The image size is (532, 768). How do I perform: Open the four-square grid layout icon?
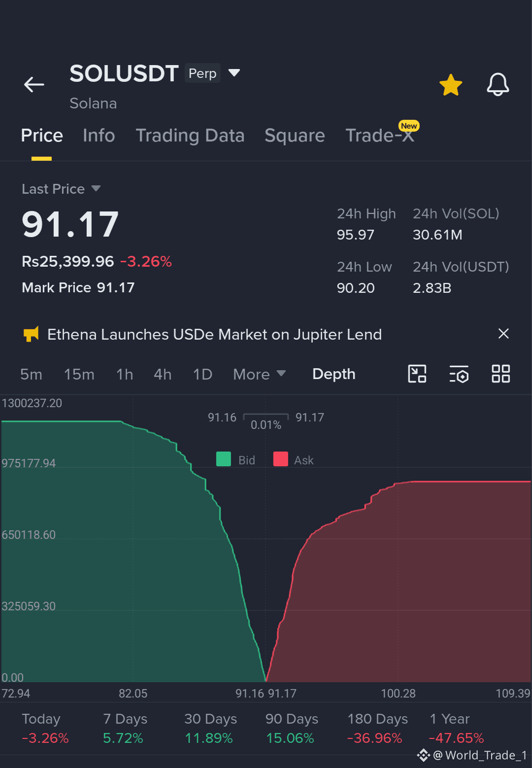coord(501,374)
